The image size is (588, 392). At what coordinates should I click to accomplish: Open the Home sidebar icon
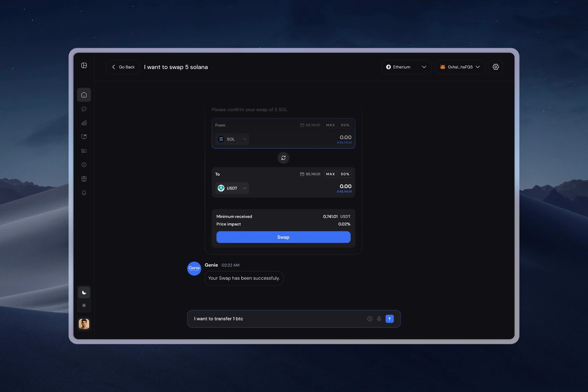coord(84,95)
